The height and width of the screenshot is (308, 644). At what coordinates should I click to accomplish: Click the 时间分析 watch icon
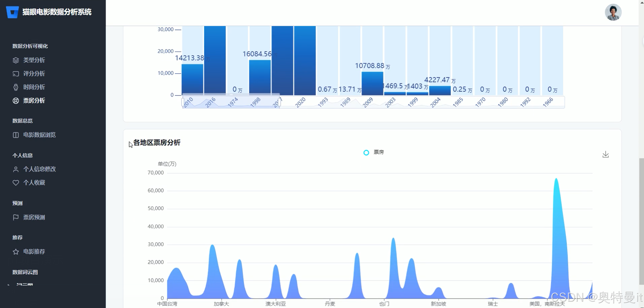coord(16,87)
